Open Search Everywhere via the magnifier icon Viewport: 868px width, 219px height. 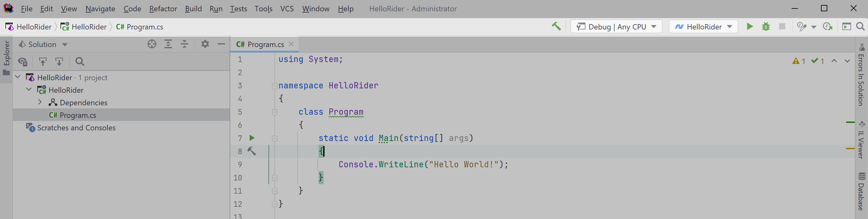click(x=860, y=26)
